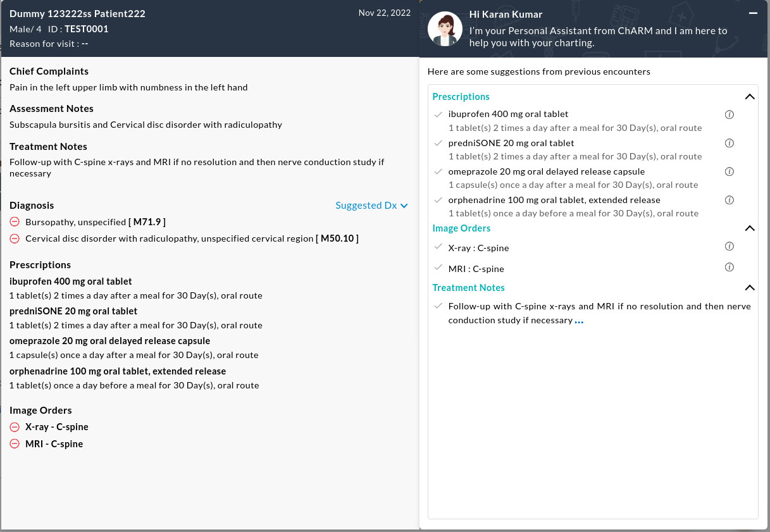Viewport: 770px width, 532px height.
Task: Show info for X-ray C-spine suggestion
Action: pyautogui.click(x=729, y=247)
